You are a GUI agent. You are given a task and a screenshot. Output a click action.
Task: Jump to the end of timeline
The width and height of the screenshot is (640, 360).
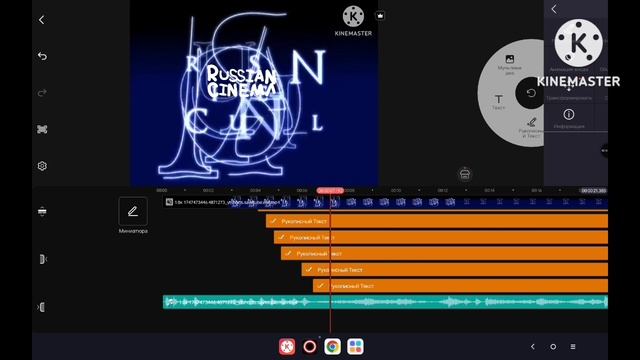[x=41, y=307]
